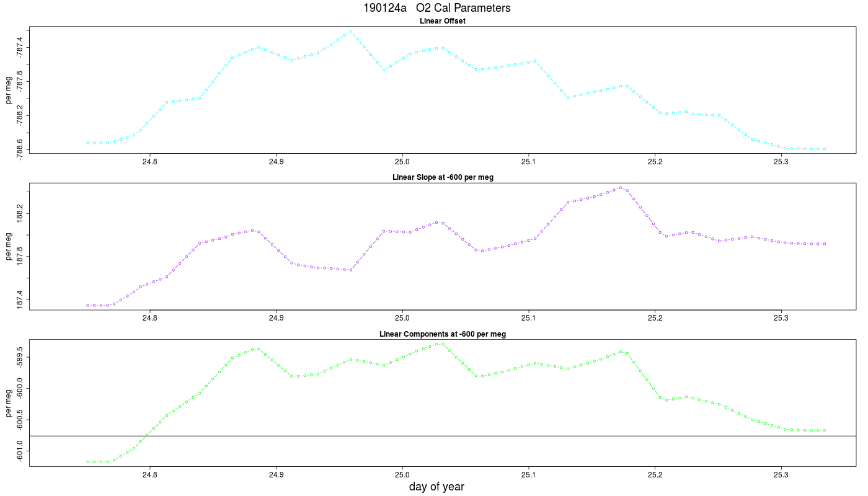Select the 24.9 tick under Linear Slope plot
868x496 pixels.
276,319
